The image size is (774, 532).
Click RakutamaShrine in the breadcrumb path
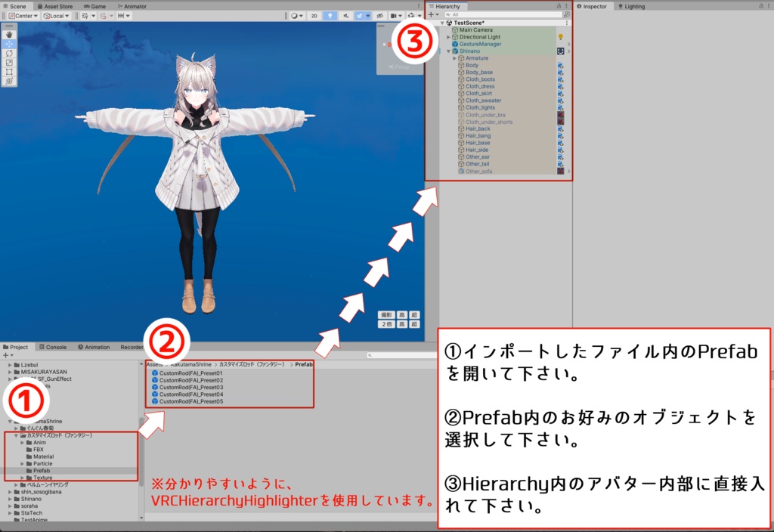point(190,364)
